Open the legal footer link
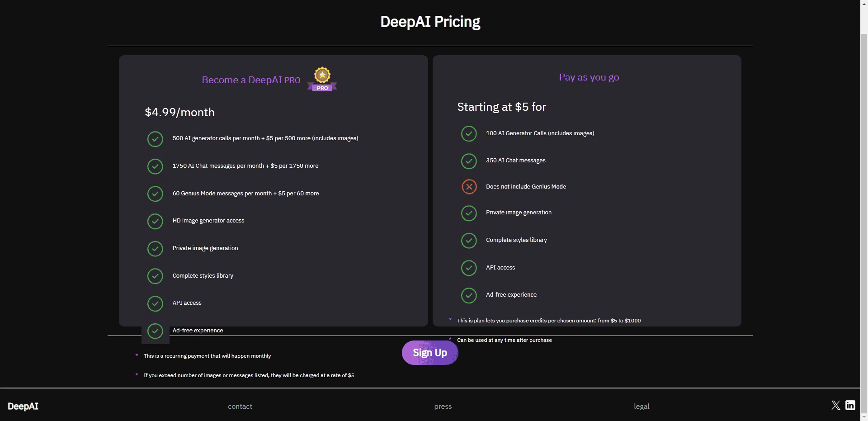 642,407
